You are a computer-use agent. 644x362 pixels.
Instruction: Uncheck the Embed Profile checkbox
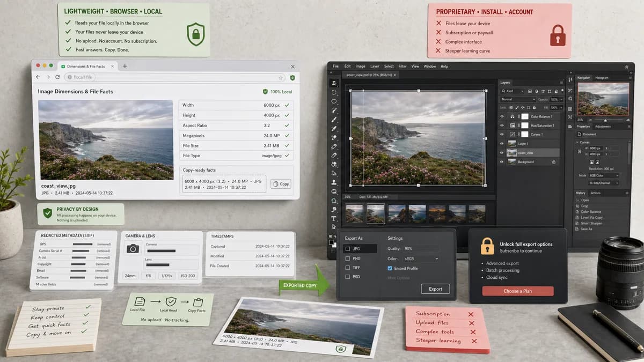tap(390, 268)
